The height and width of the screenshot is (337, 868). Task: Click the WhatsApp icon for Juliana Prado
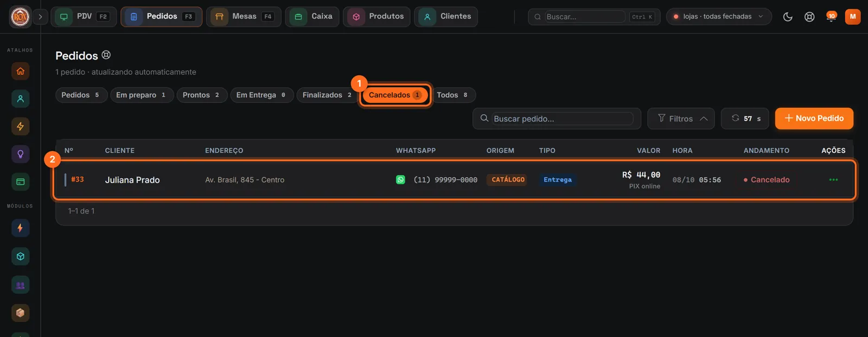(400, 180)
